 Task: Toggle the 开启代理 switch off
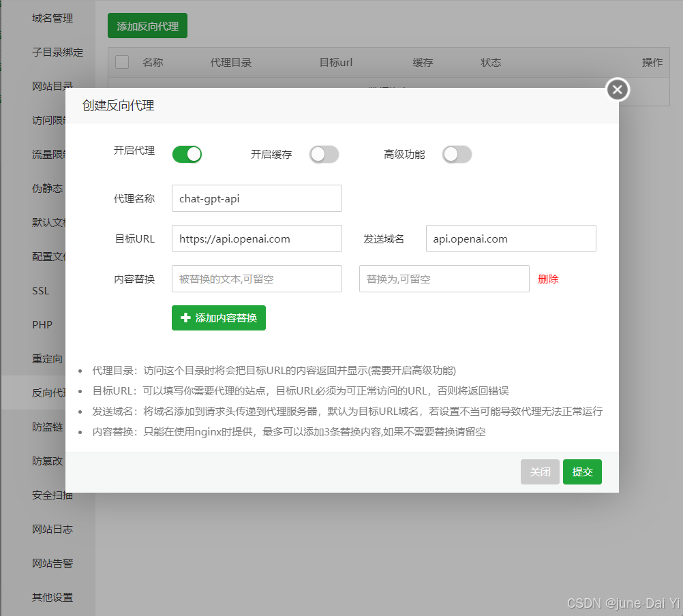coord(187,155)
